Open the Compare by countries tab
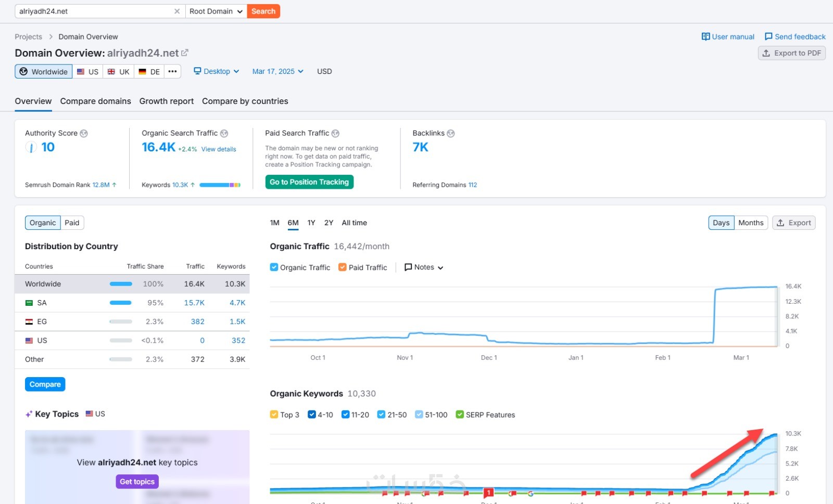The image size is (833, 504). 245,101
